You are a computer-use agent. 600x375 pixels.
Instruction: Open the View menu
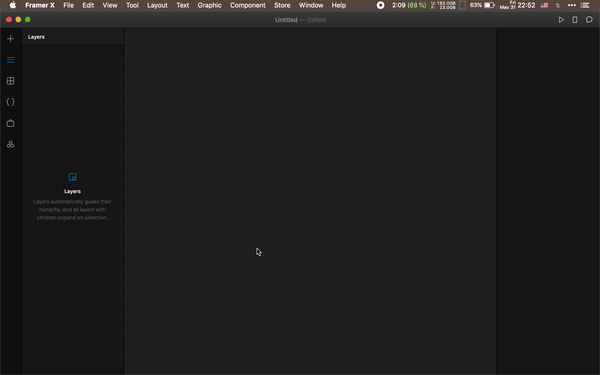tap(110, 5)
